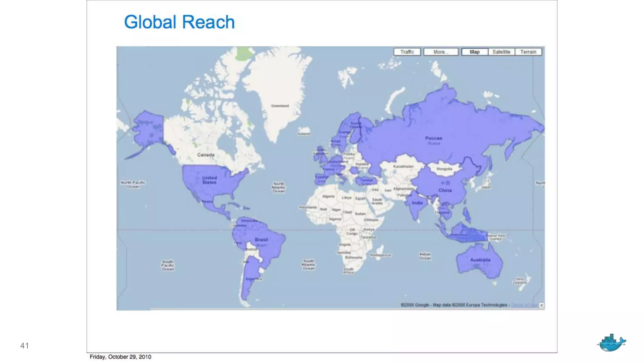Click the Brasil label on the map
Screen dimensions: 644x362
[x=261, y=239]
